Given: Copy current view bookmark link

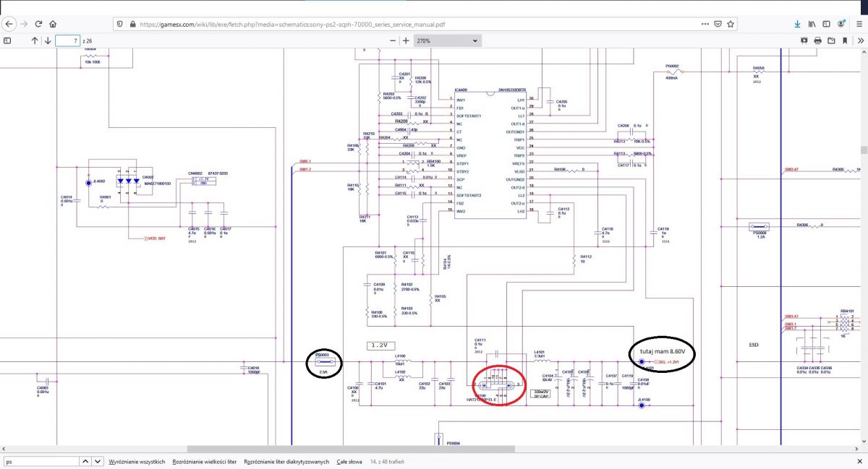Looking at the screenshot, I should click(845, 41).
